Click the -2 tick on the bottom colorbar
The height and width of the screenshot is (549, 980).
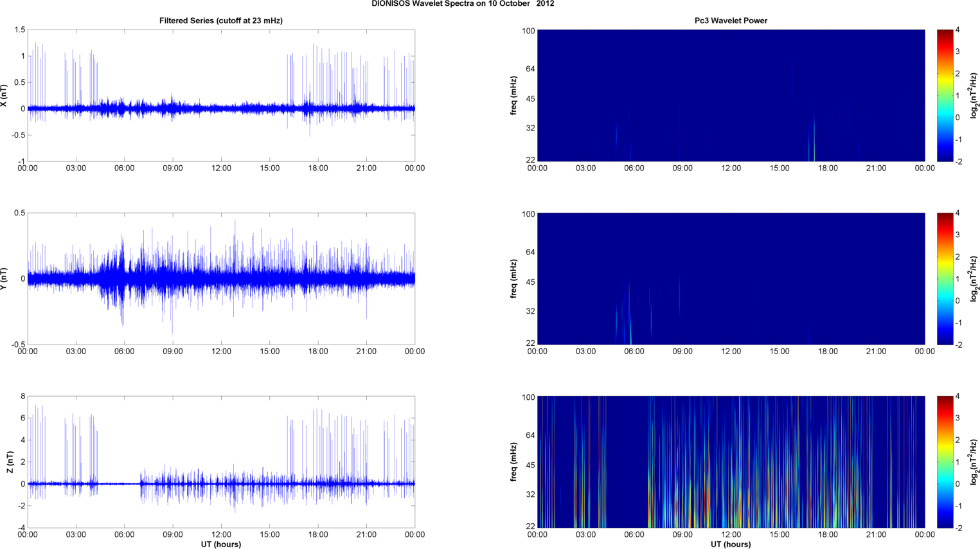(958, 528)
